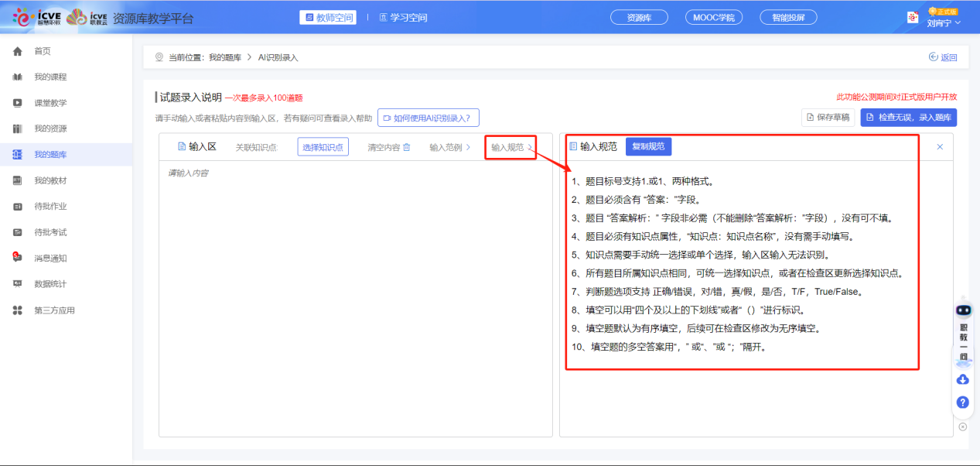
Task: Select the 教师空间 tab
Action: point(328,17)
